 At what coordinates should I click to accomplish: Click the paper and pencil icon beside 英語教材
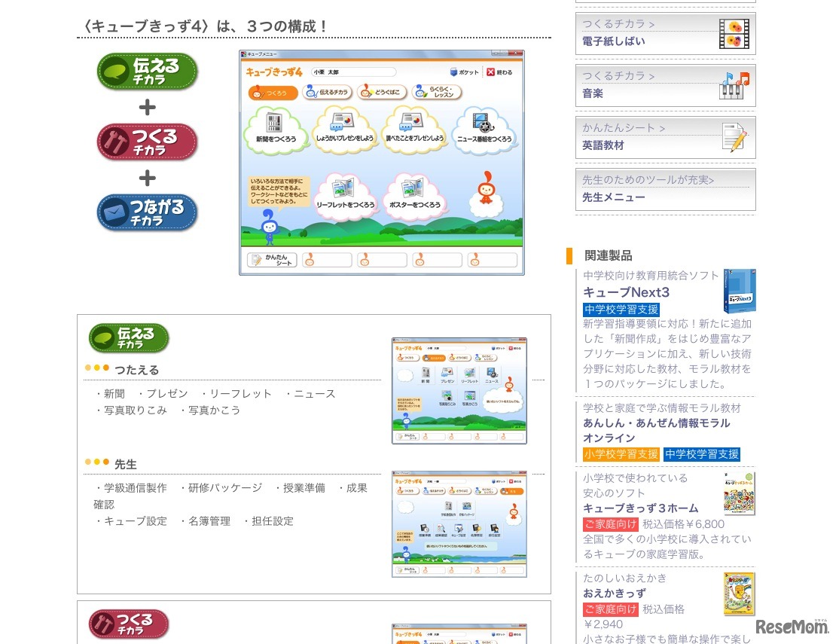[x=734, y=138]
